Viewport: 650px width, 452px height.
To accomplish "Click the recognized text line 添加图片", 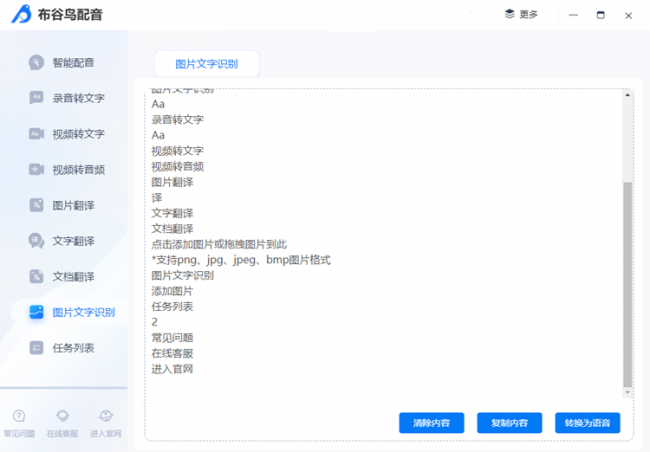I will pyautogui.click(x=172, y=291).
